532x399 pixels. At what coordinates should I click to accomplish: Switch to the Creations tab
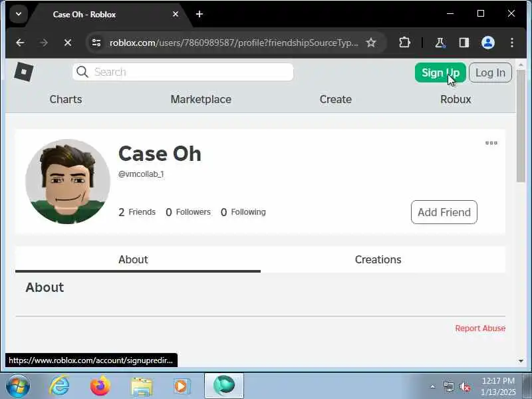[383, 259]
